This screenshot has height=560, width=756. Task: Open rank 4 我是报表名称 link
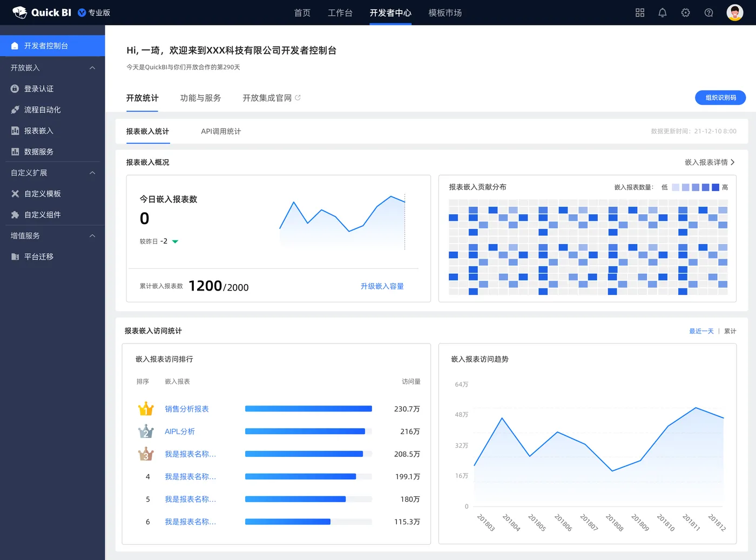coord(190,477)
